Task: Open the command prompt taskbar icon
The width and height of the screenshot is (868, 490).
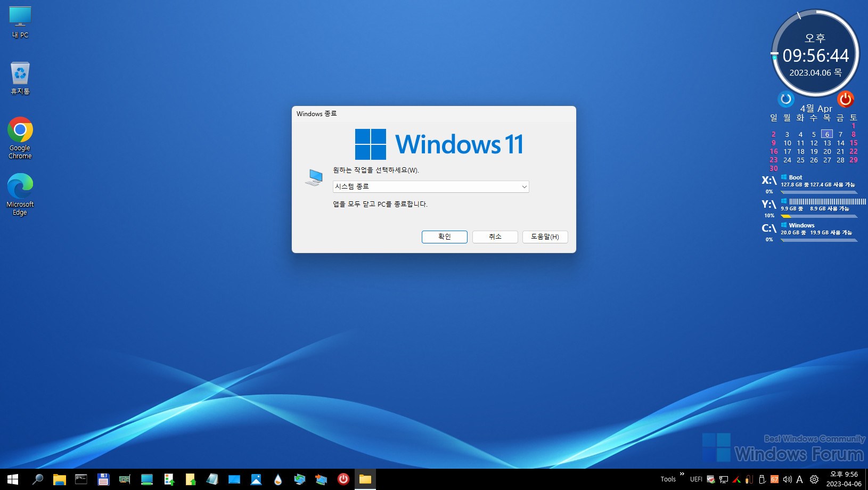Action: (x=81, y=479)
